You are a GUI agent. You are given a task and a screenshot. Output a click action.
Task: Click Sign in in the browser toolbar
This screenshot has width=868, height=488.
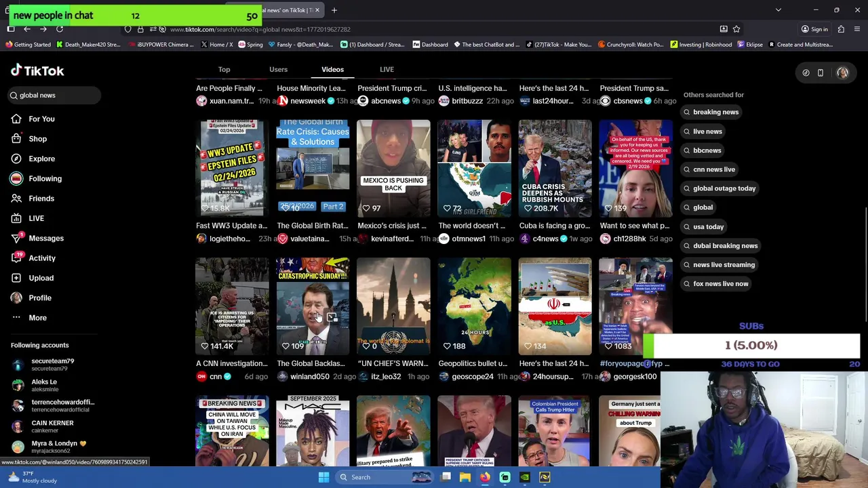814,29
